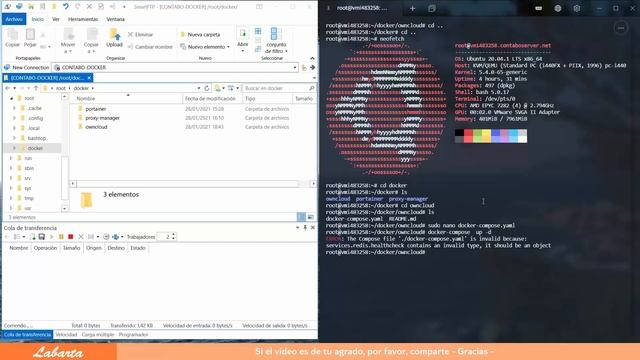Open the Ventana ribbon tab
640x360 pixels.
pos(116,19)
